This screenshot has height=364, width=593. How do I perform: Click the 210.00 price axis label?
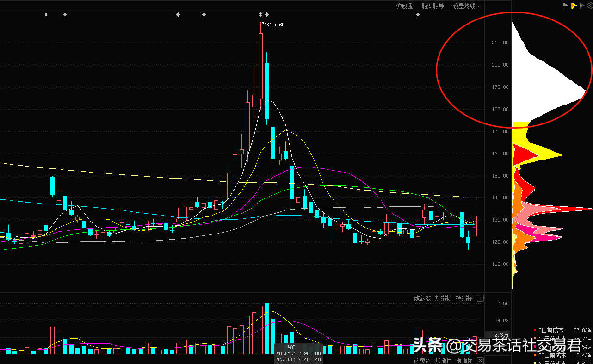[x=500, y=43]
